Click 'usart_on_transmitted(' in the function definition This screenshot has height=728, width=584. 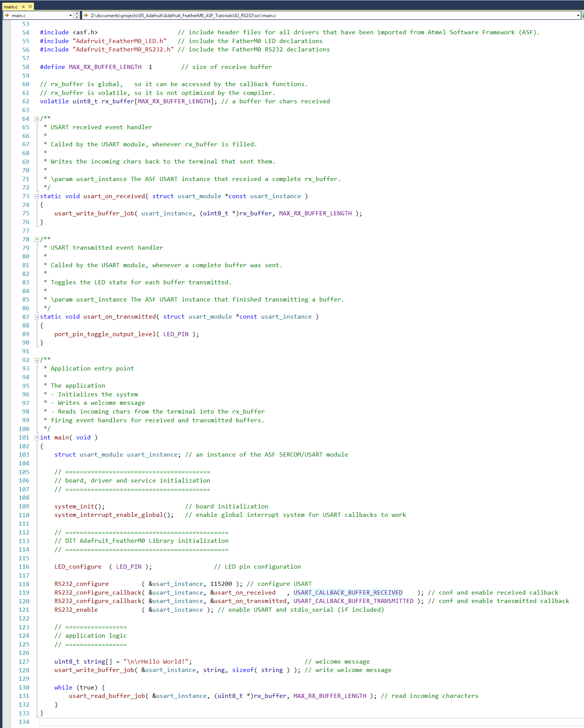[x=121, y=317]
